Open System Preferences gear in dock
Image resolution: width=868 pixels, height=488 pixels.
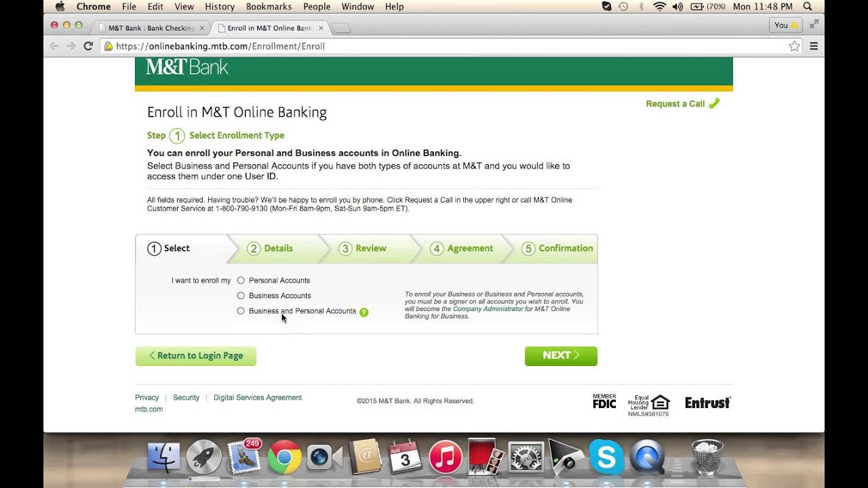click(526, 457)
